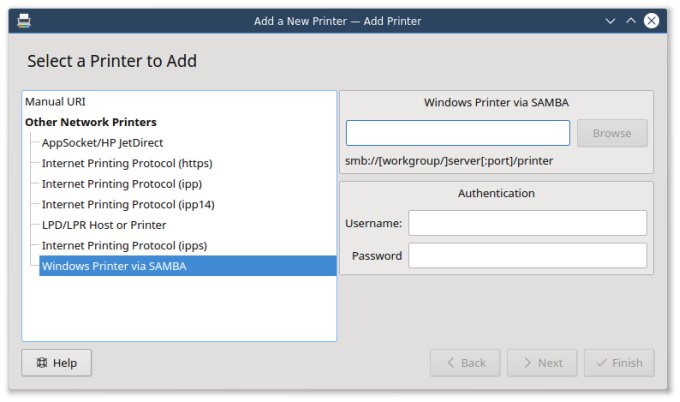Open Help with the lifebuoy button
This screenshot has width=680, height=402.
(x=56, y=362)
